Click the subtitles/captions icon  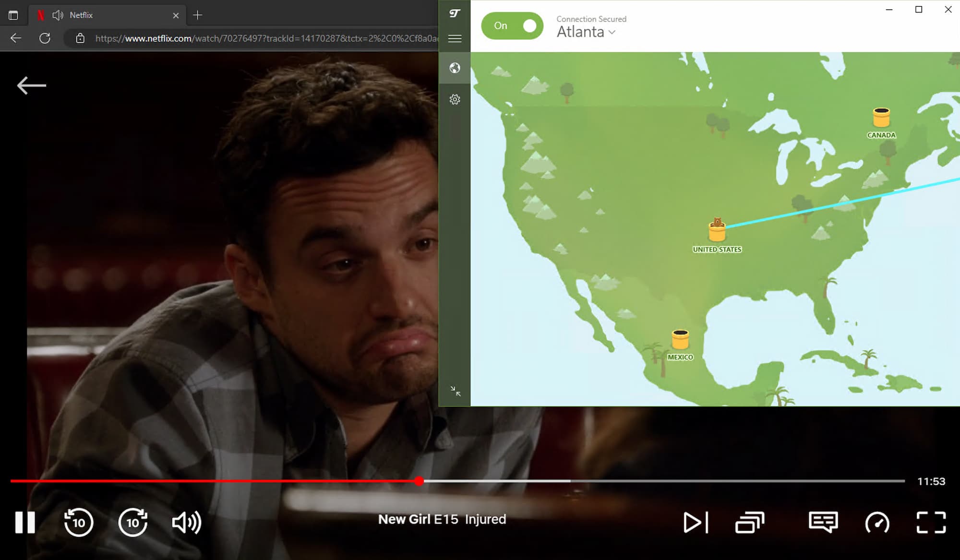[823, 522]
